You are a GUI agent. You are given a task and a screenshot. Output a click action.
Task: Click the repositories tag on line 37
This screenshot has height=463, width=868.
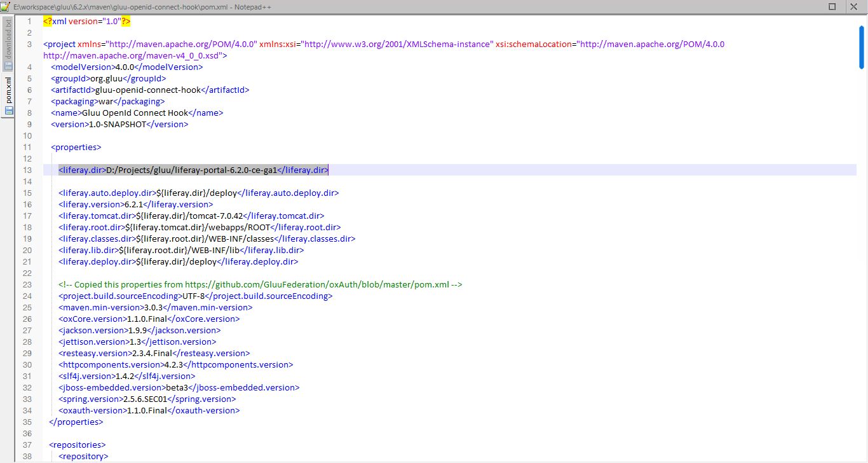click(x=76, y=445)
